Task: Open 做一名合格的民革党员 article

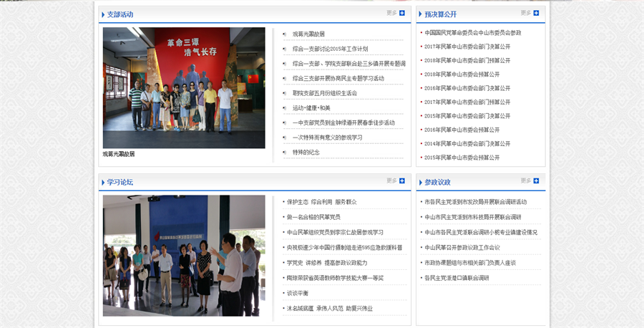Action: click(313, 217)
